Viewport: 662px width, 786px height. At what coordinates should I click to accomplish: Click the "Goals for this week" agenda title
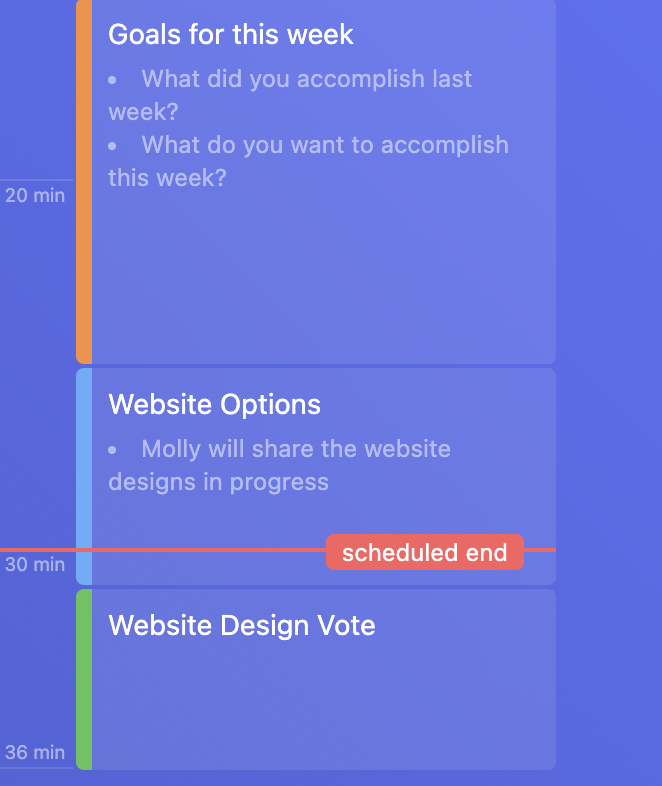pos(231,35)
